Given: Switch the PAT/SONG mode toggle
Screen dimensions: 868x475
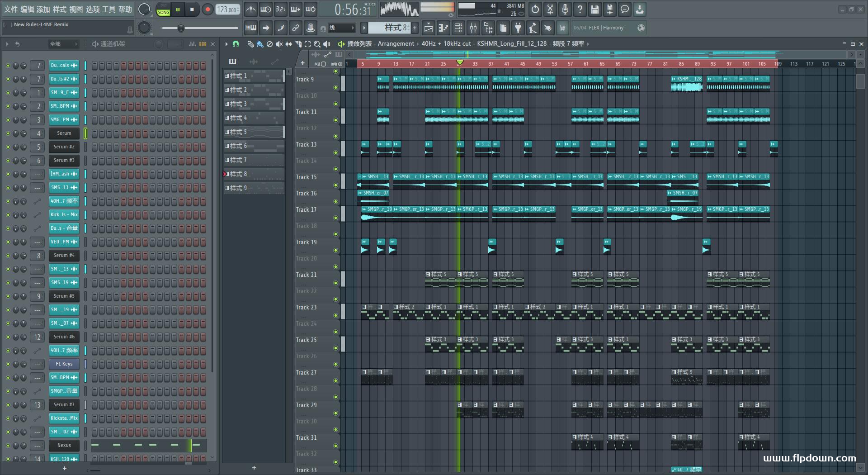Looking at the screenshot, I should click(x=163, y=9).
